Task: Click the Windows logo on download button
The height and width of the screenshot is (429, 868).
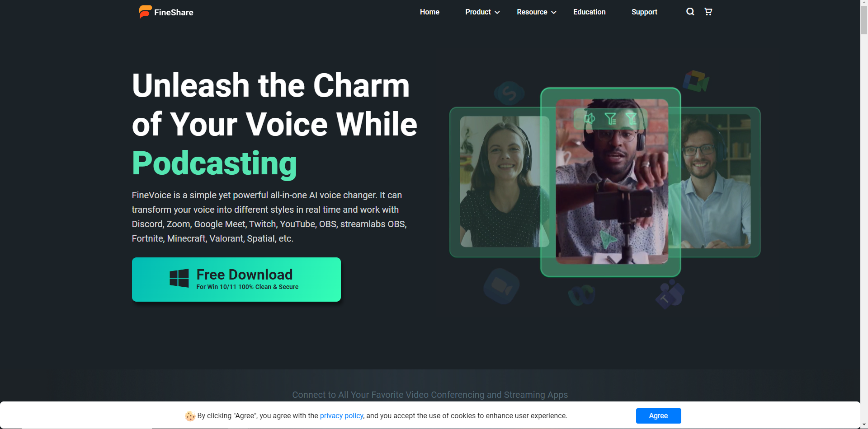Action: pos(179,278)
